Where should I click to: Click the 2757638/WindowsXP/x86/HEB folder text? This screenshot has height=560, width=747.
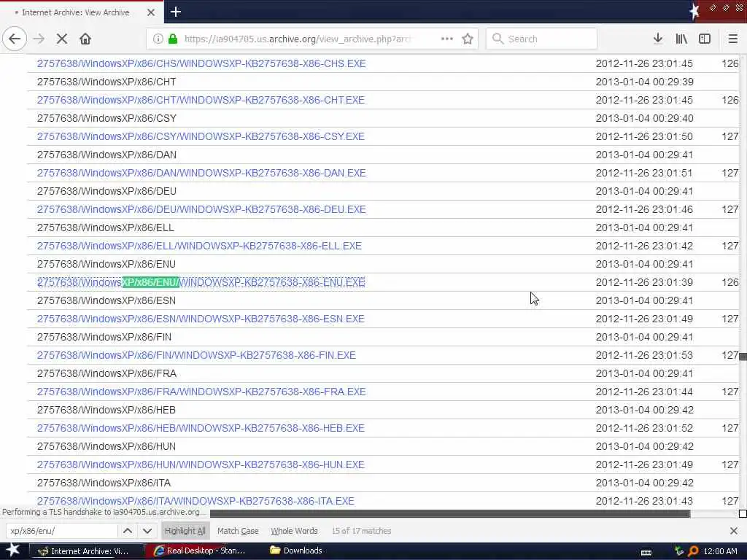click(107, 410)
